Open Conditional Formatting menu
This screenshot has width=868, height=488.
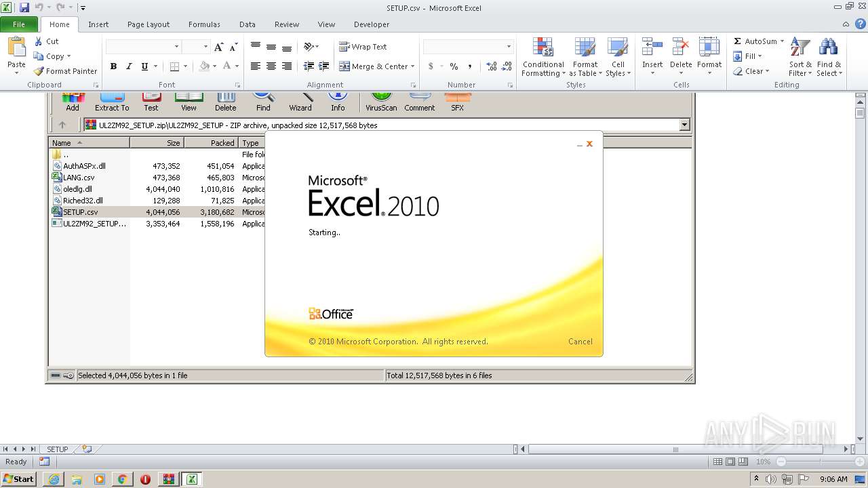(543, 57)
